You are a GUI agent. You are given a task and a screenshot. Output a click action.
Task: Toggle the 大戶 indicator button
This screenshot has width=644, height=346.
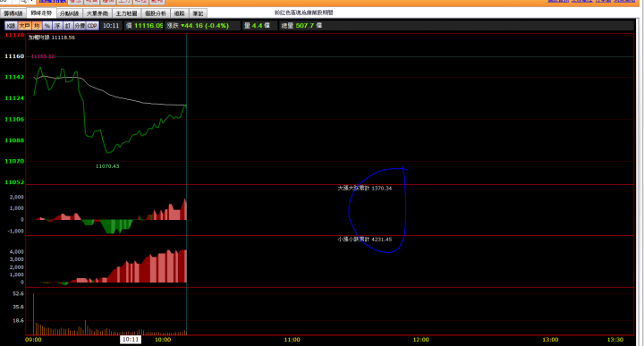click(24, 25)
